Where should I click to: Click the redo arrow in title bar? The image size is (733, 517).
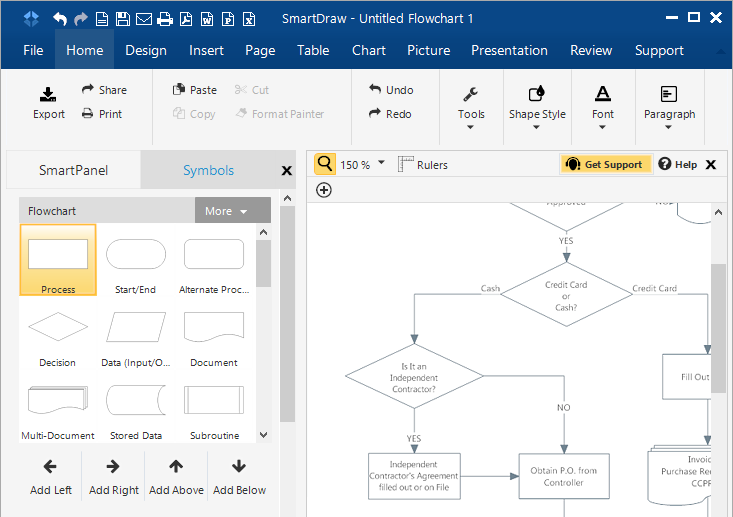pyautogui.click(x=81, y=19)
